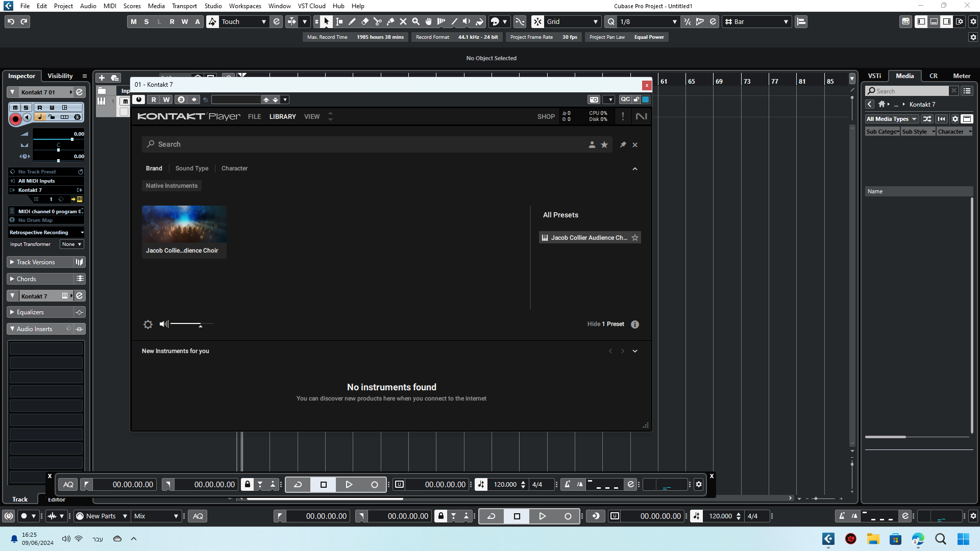
Task: Select the Erase tool in toolbar
Action: coord(365,21)
